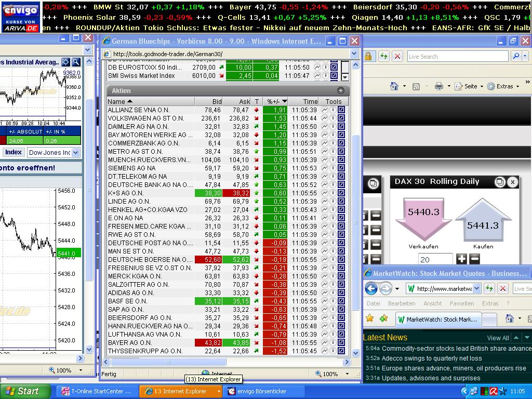
Task: Click T-Online StartCenter taskbar item
Action: coord(97,391)
